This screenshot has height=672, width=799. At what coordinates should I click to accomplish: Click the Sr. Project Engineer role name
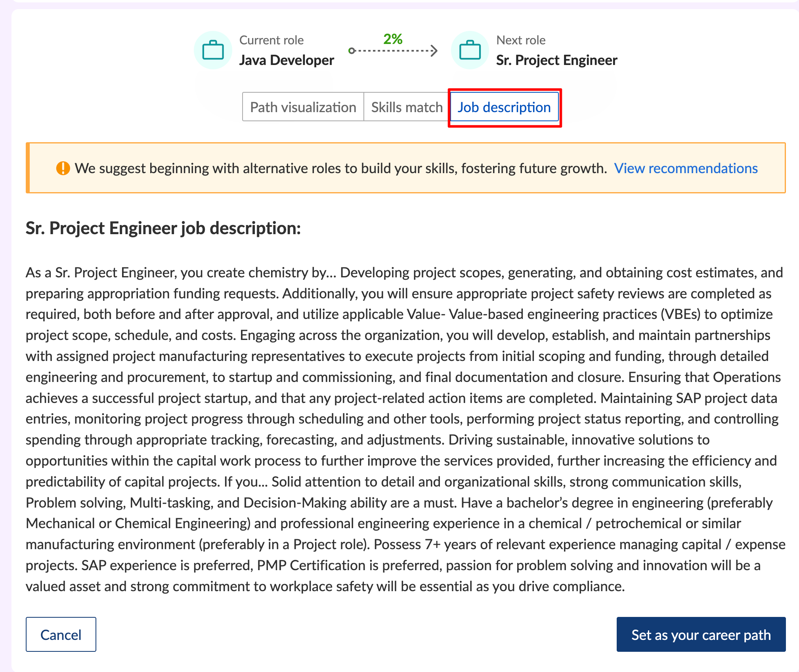(556, 60)
